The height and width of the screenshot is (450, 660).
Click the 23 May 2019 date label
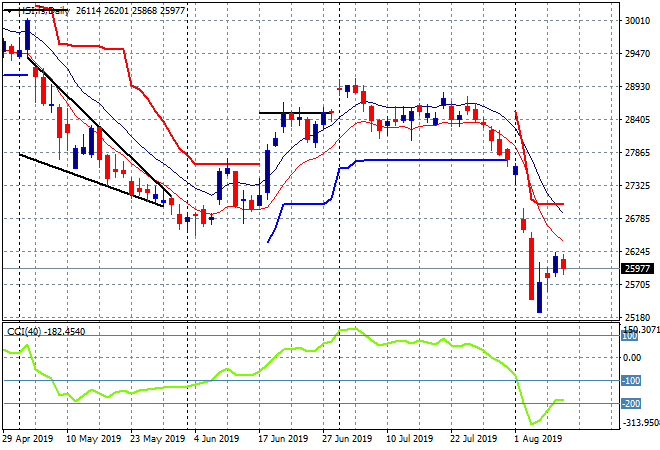(x=157, y=439)
